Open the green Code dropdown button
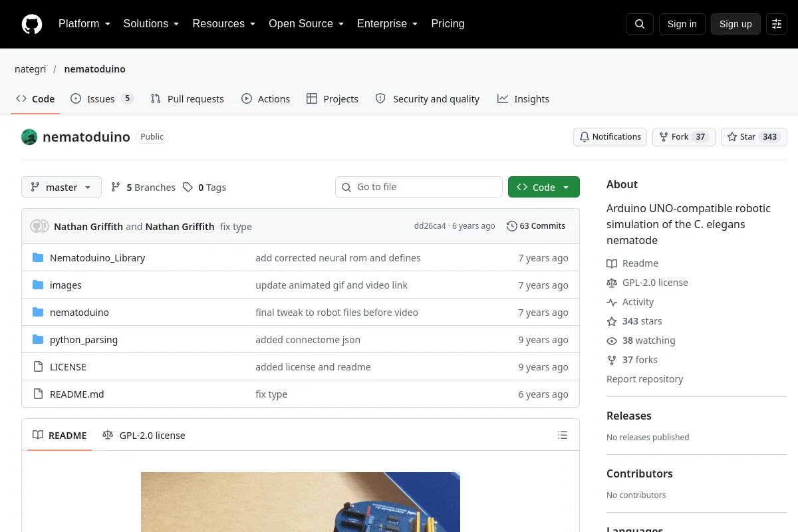The image size is (798, 532). coord(543,188)
